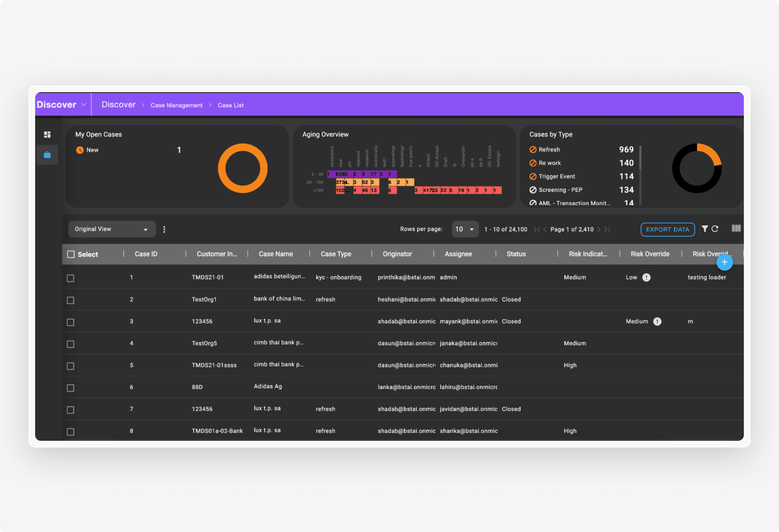Click the Discover breadcrumb link

pyautogui.click(x=119, y=104)
